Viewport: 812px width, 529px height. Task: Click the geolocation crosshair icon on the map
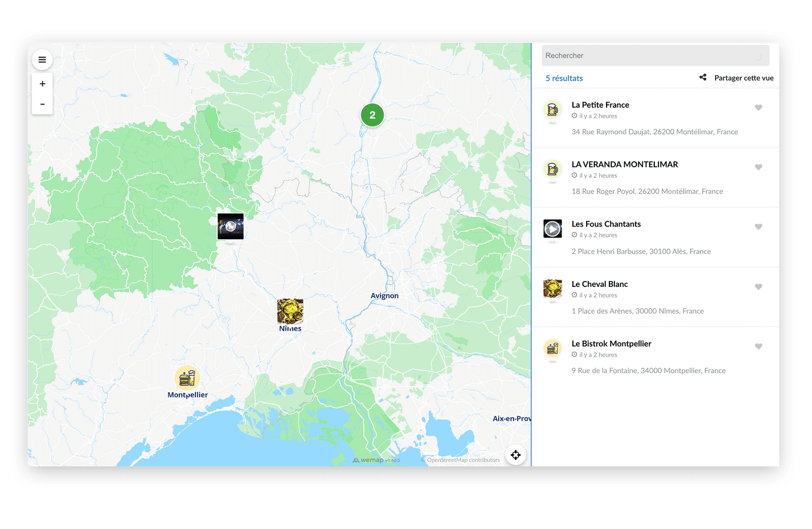[516, 455]
